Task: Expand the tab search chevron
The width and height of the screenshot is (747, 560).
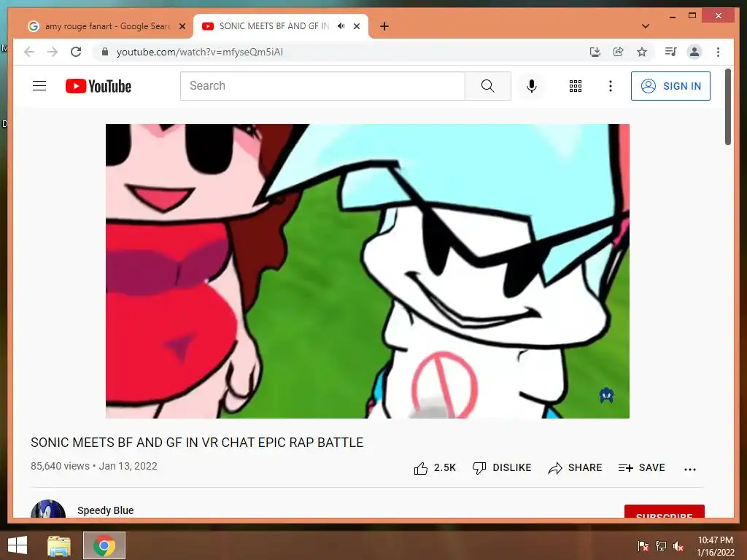Action: tap(646, 26)
